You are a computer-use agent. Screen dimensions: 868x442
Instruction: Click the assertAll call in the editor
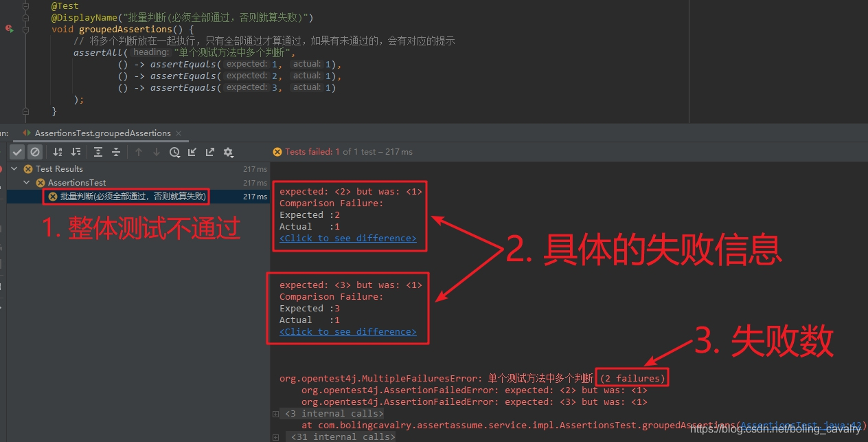tap(99, 52)
